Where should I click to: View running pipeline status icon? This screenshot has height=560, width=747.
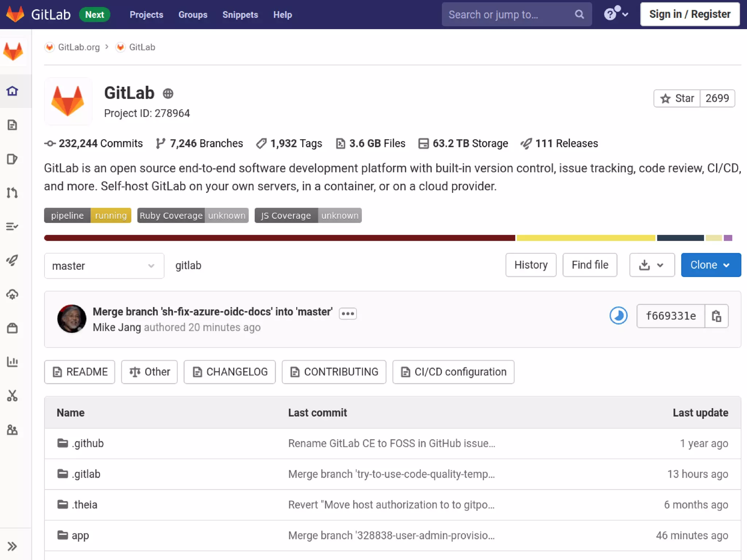618,316
